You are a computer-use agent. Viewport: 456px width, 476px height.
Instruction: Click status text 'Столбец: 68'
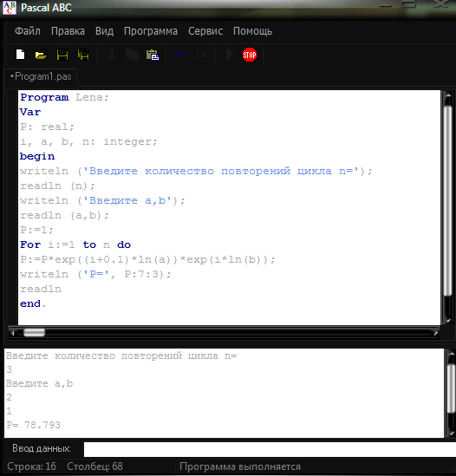tap(94, 466)
